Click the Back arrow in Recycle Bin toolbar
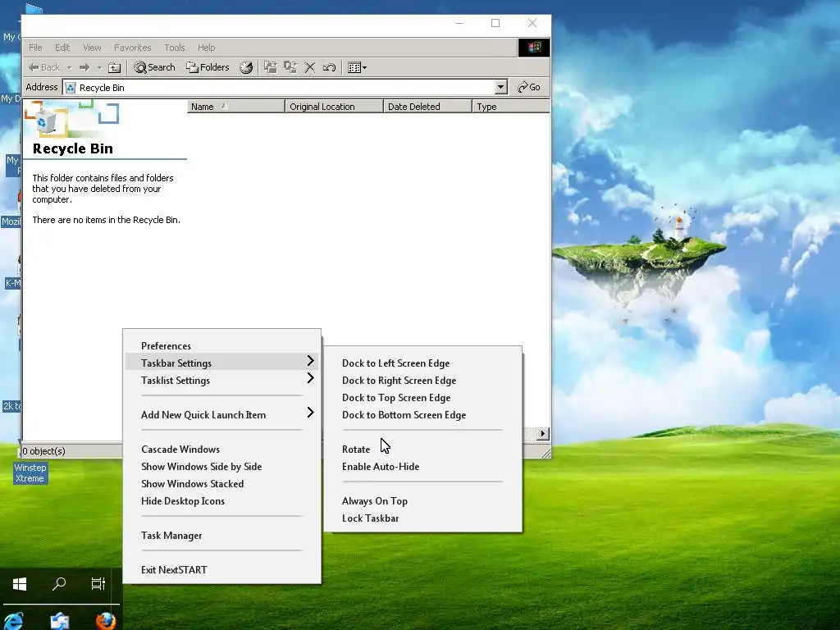The width and height of the screenshot is (840, 630). click(44, 67)
